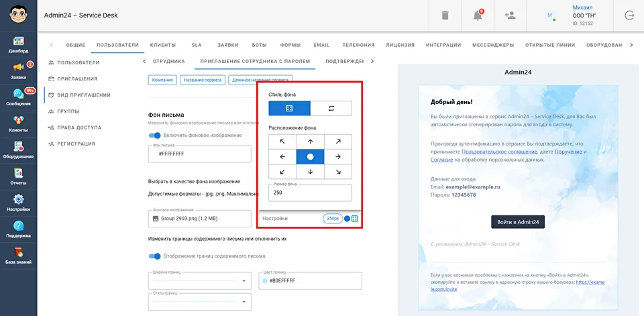Click the Войти в Admin24 button

click(517, 221)
